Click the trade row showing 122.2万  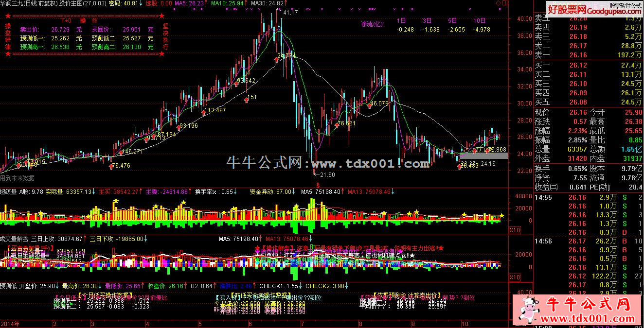click(x=589, y=277)
